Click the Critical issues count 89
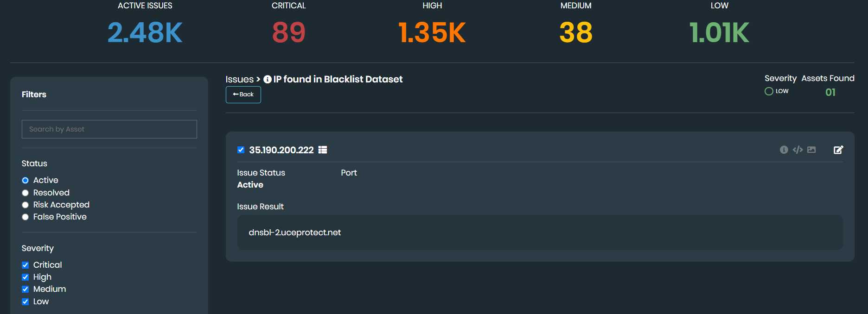The height and width of the screenshot is (314, 868). [x=288, y=32]
